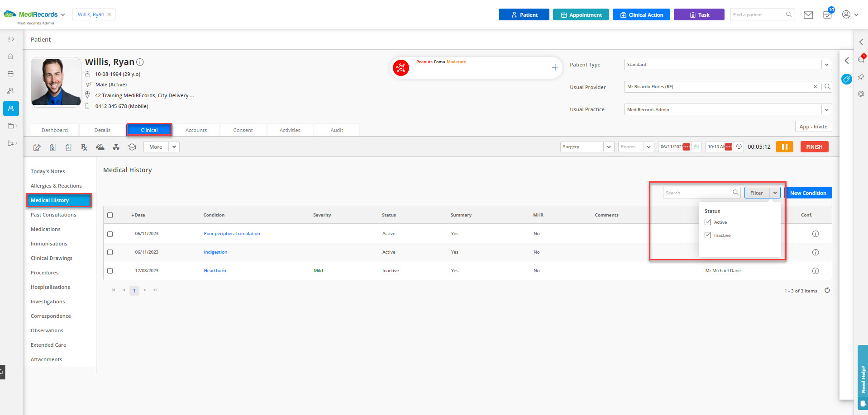Expand the More dropdown arrow
The height and width of the screenshot is (415, 868).
(174, 147)
